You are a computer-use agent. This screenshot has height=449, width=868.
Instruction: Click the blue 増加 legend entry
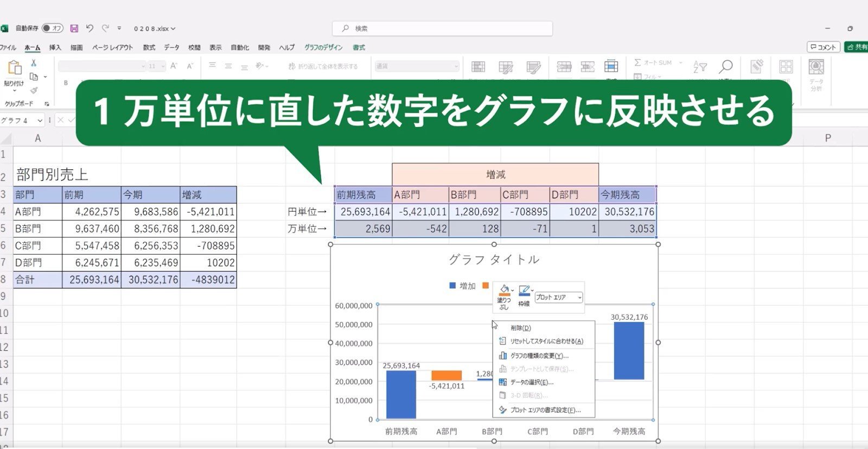462,286
